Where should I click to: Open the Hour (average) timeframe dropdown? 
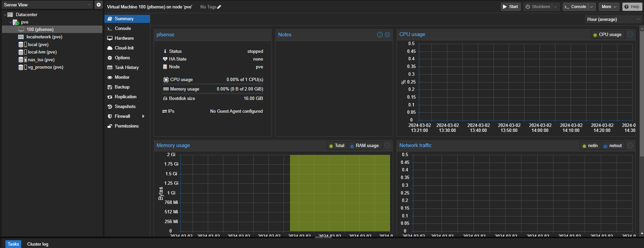pyautogui.click(x=638, y=20)
